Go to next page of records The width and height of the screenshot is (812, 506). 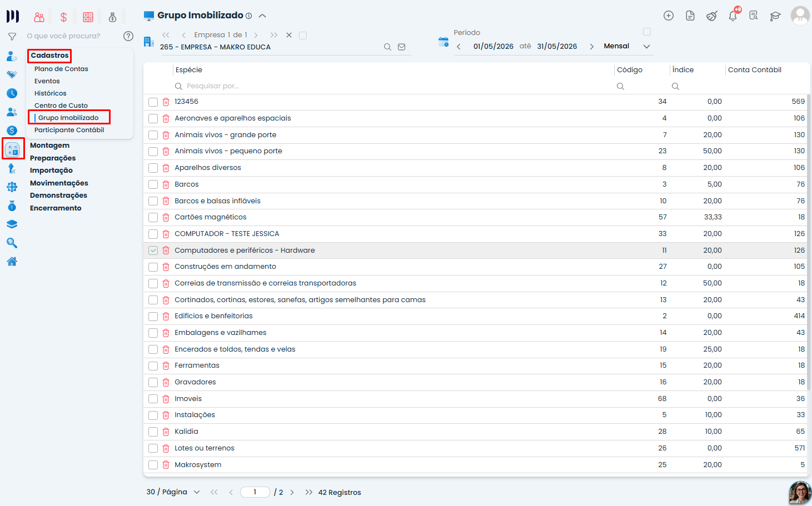click(292, 492)
